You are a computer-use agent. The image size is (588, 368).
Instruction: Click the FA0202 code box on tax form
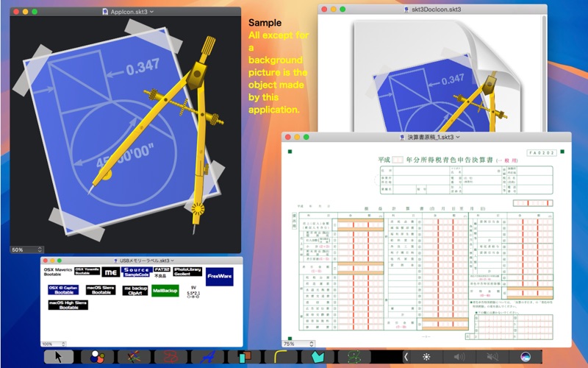point(542,153)
